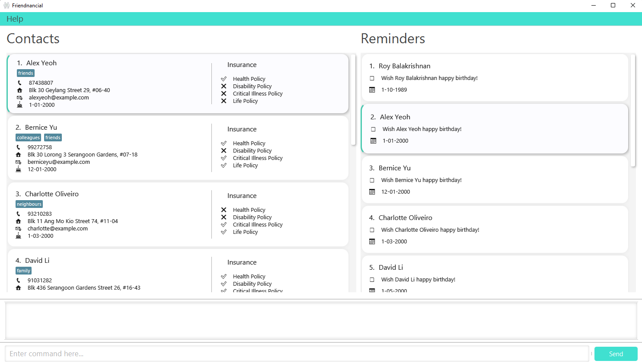Click email berniceyu@example.com

[59, 162]
